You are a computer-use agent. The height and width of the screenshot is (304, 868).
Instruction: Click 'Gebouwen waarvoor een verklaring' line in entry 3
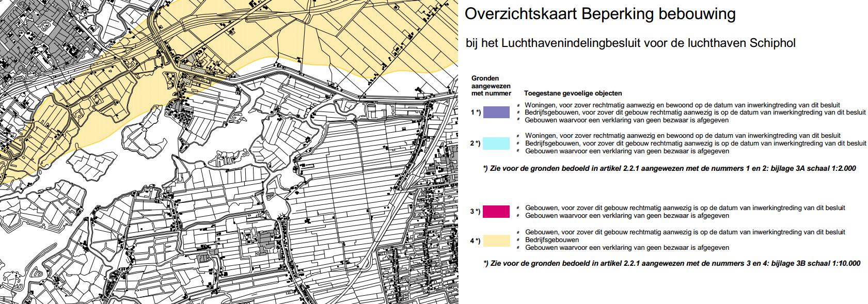pyautogui.click(x=627, y=215)
